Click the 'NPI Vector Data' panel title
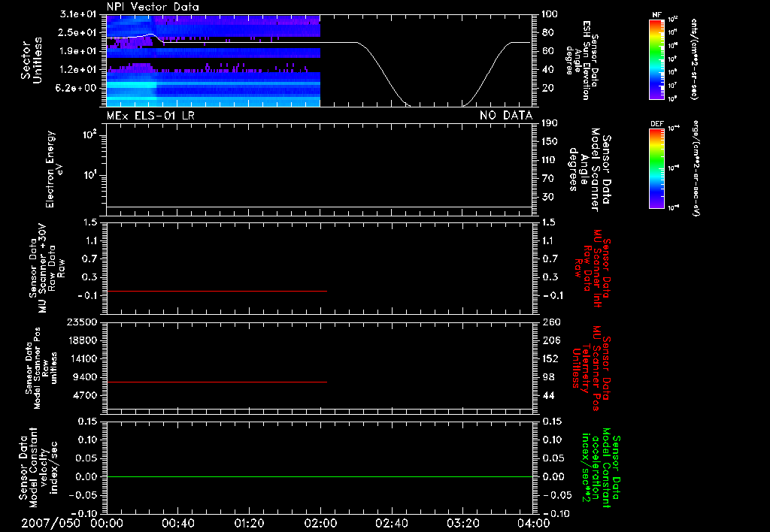 click(153, 7)
